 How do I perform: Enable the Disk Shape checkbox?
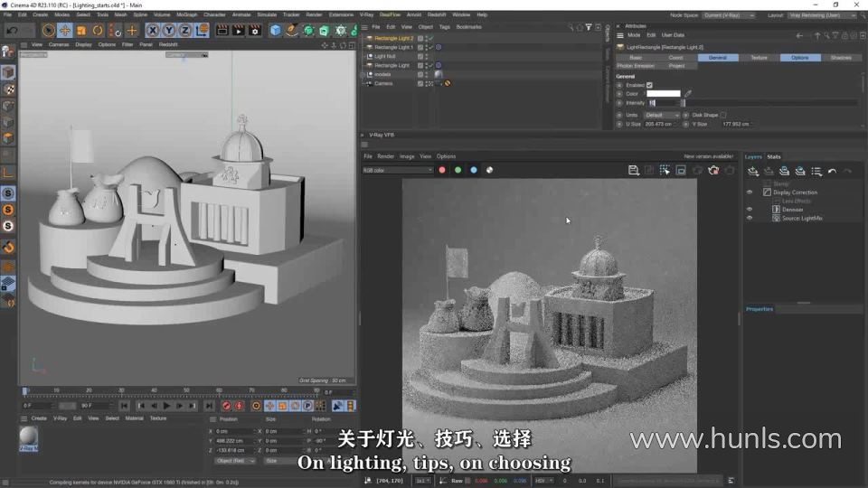click(723, 115)
